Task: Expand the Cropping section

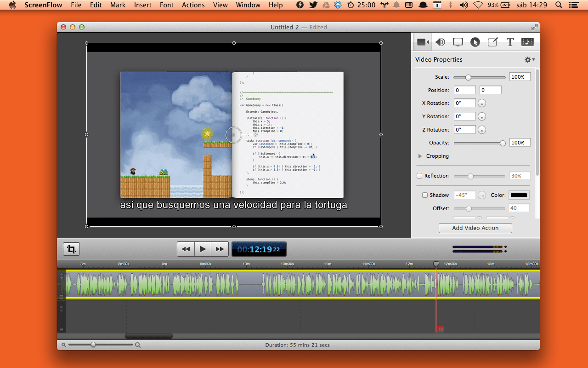Action: click(420, 156)
